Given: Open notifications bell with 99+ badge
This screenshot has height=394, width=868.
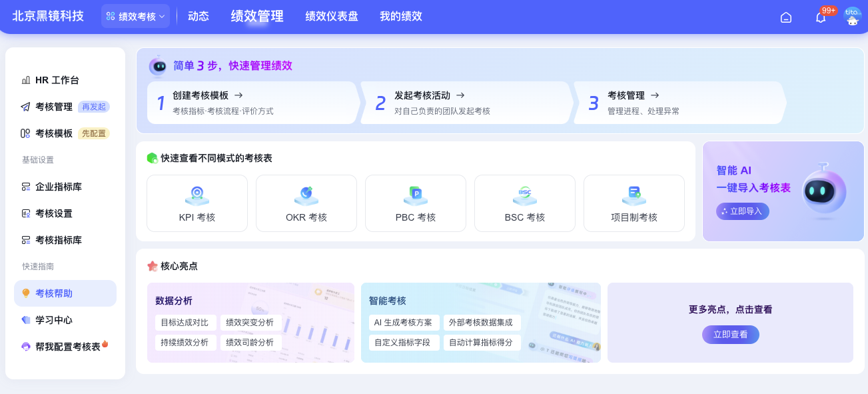Looking at the screenshot, I should click(821, 17).
